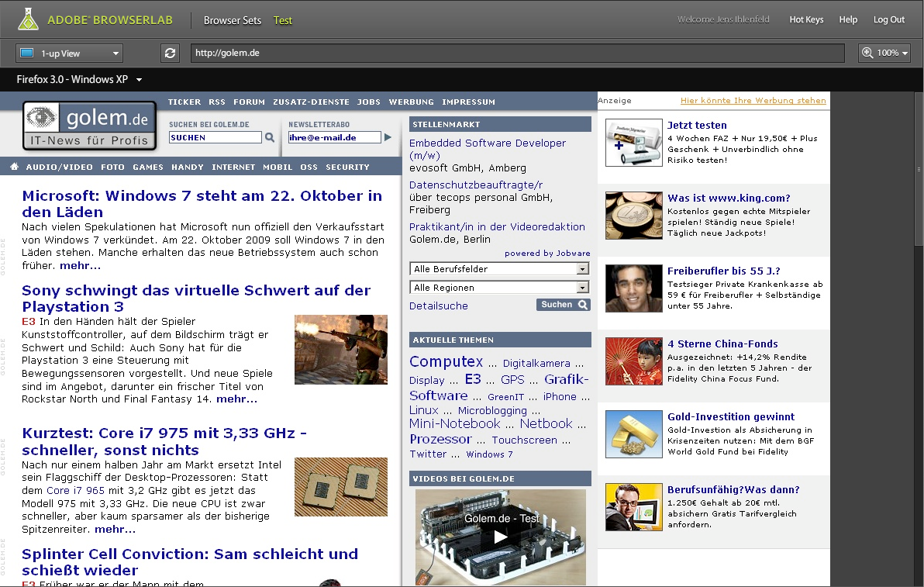Open the RSS nav item
924x587 pixels.
(x=217, y=102)
